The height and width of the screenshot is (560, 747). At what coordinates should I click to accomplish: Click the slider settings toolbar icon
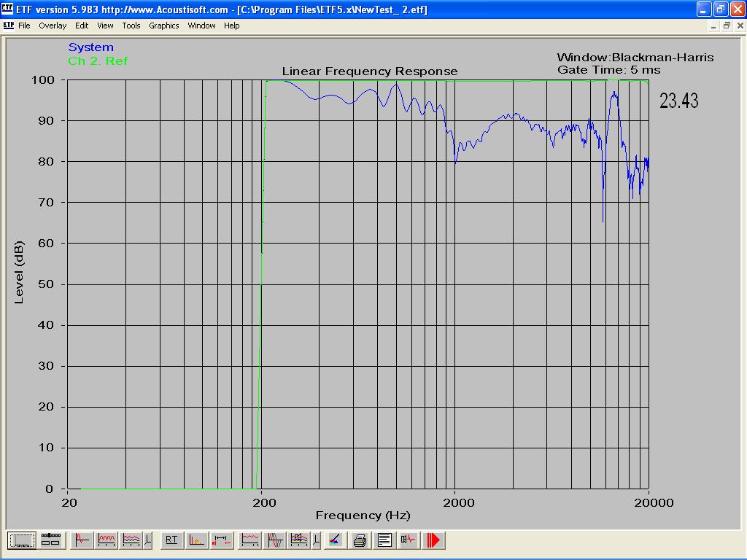50,540
